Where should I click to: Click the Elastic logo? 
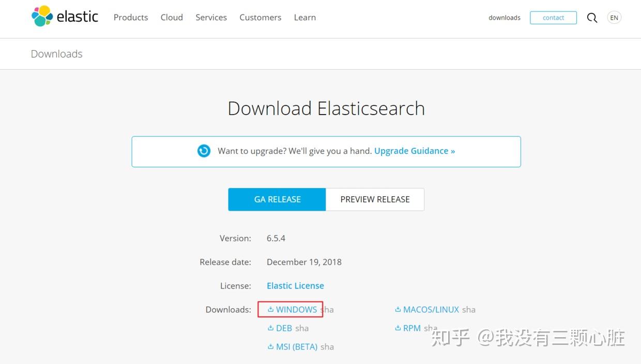64,17
